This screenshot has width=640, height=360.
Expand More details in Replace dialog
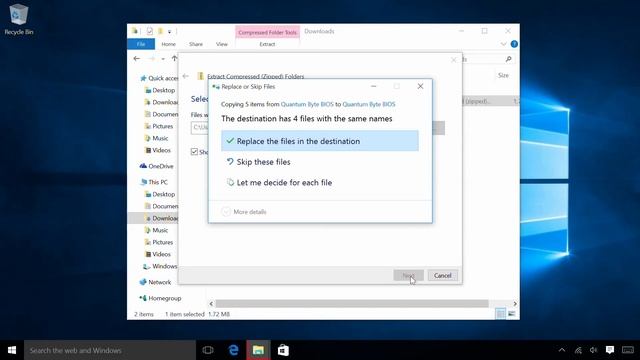pos(244,211)
